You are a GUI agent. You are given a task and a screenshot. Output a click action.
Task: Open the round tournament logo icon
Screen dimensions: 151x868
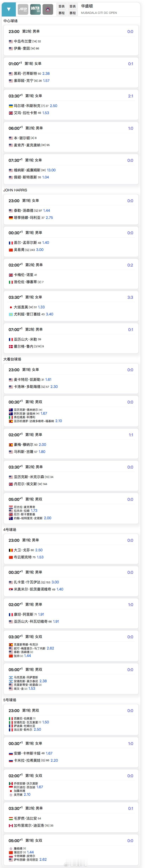[48, 9]
